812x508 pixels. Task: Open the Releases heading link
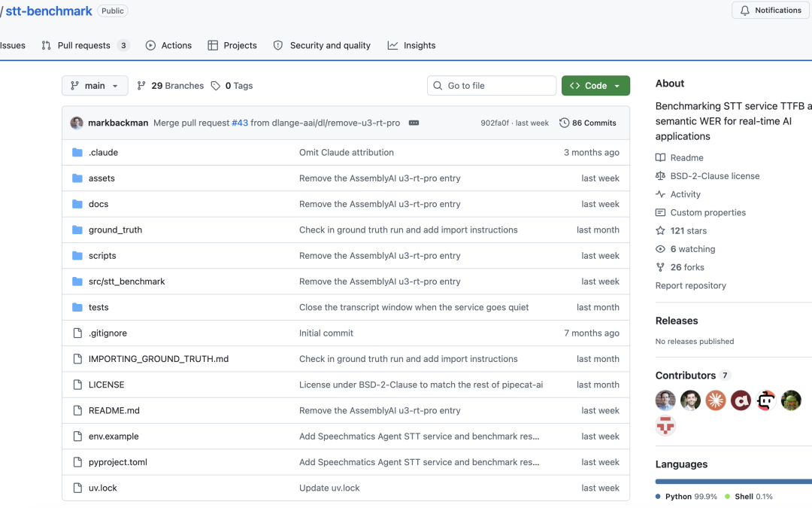[677, 321]
